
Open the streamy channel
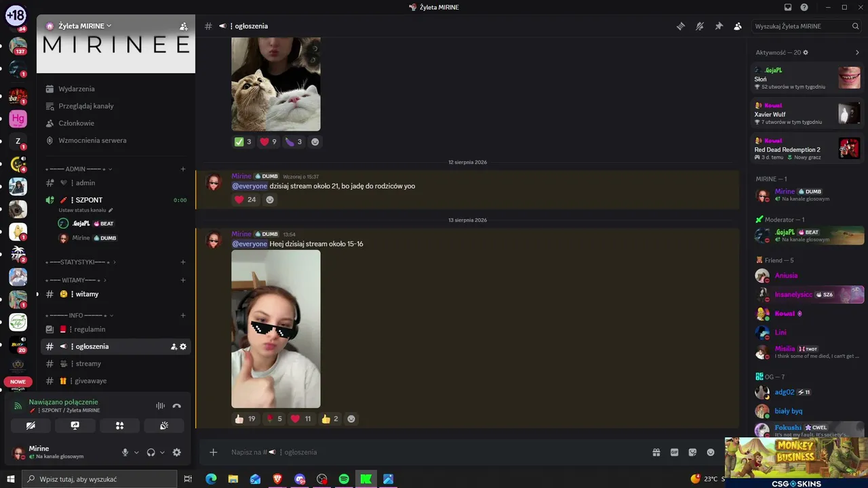coord(116,364)
